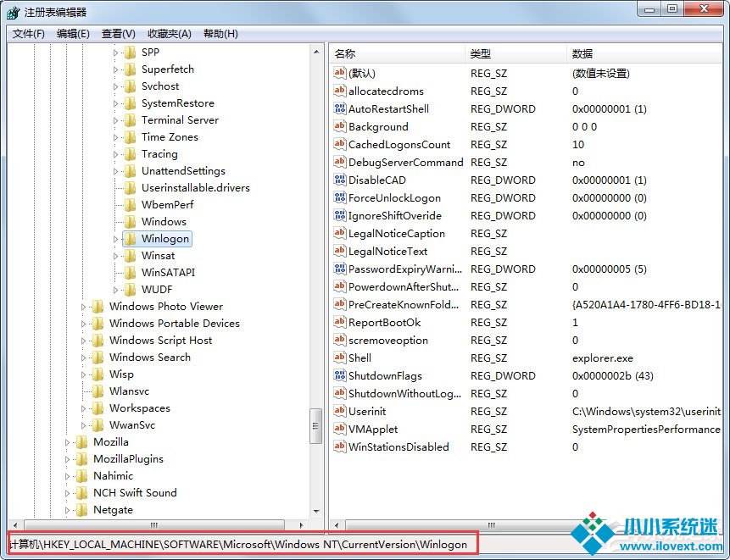This screenshot has height=560, width=730.
Task: Sort values by 名称 column header
Action: click(x=397, y=53)
